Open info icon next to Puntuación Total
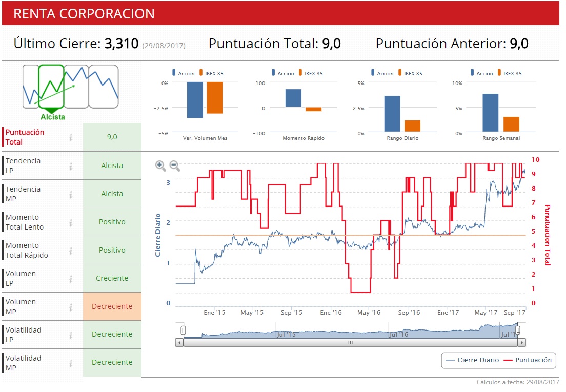Screen dimensions: 566x392 pos(71,137)
